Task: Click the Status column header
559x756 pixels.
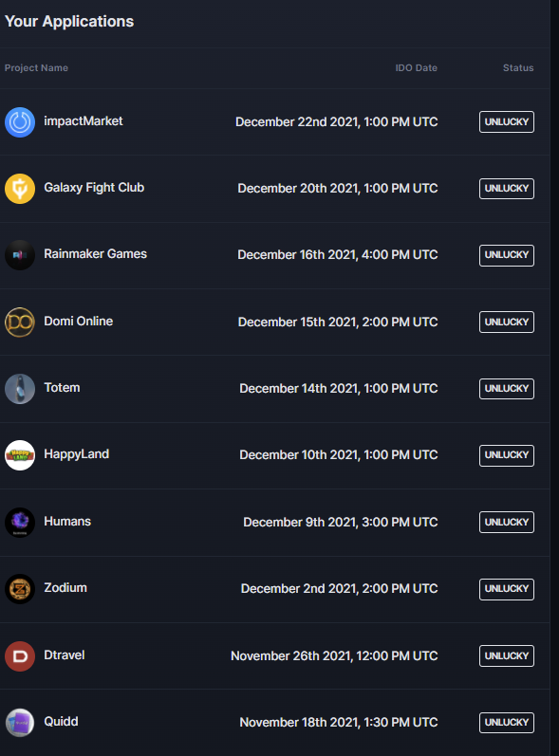Action: (518, 68)
